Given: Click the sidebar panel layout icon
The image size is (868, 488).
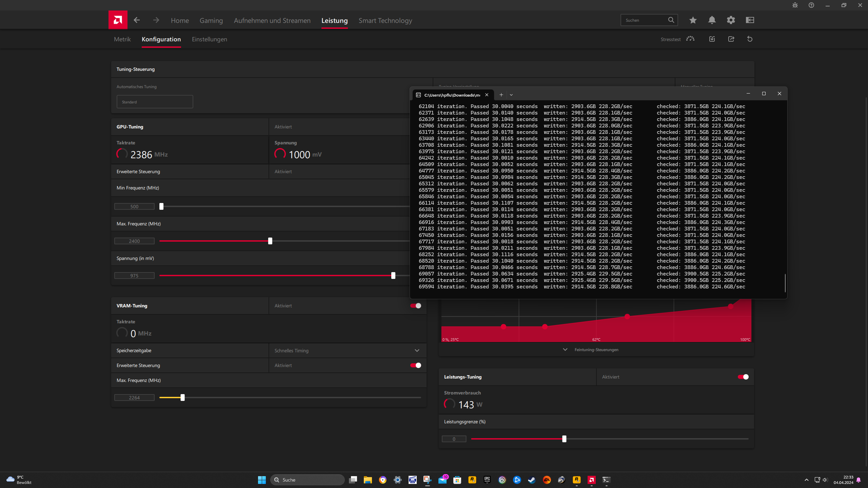Looking at the screenshot, I should pyautogui.click(x=750, y=20).
